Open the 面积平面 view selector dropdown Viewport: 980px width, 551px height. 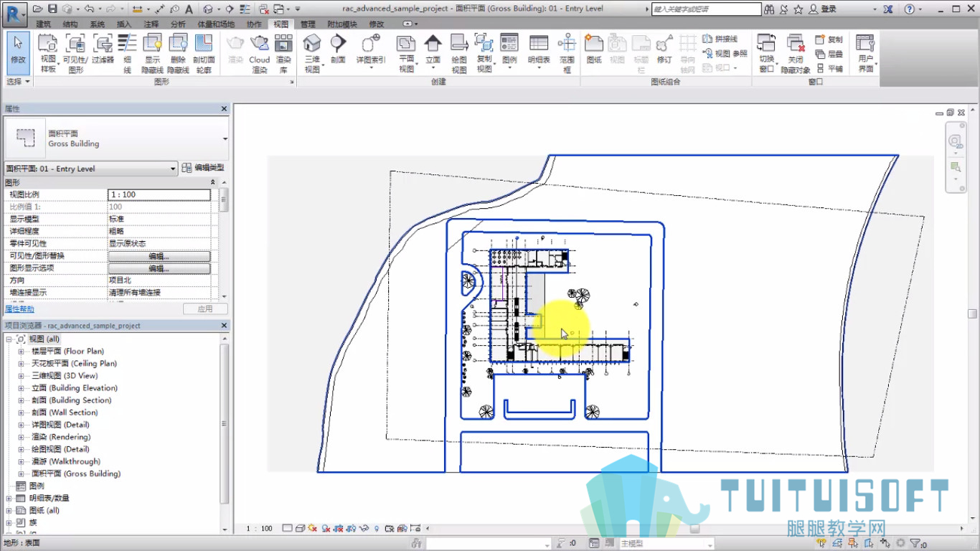(91, 169)
